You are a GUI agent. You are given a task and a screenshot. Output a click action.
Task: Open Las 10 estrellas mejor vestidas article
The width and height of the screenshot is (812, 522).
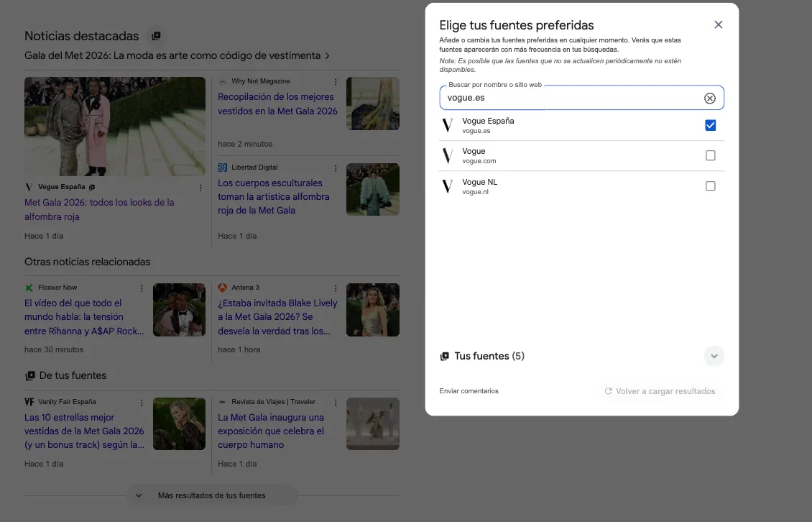pyautogui.click(x=84, y=431)
